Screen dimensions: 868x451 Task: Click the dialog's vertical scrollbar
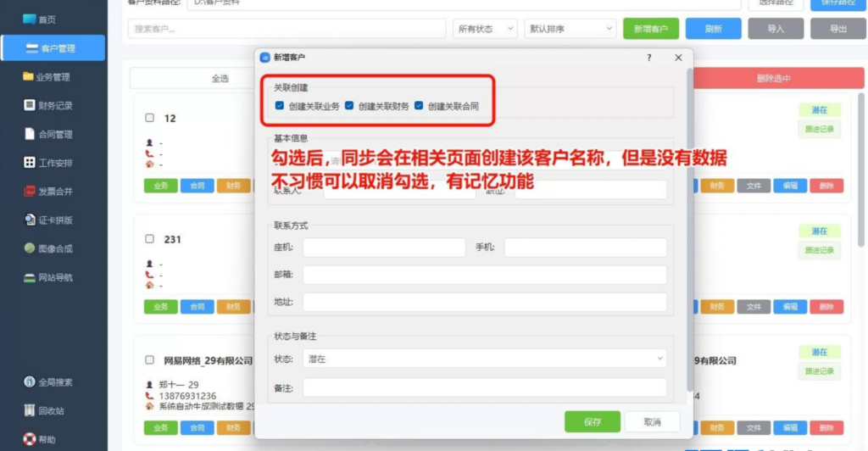[x=689, y=230]
